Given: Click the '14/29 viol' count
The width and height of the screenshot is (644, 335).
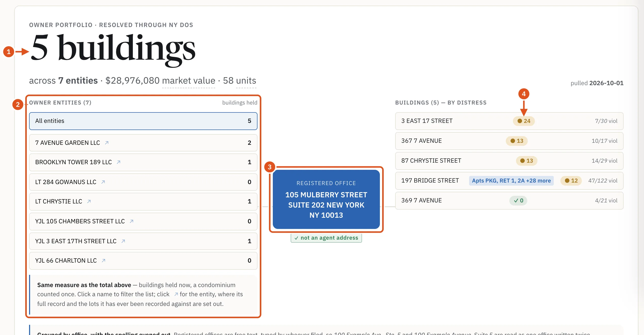Looking at the screenshot, I should pos(604,161).
